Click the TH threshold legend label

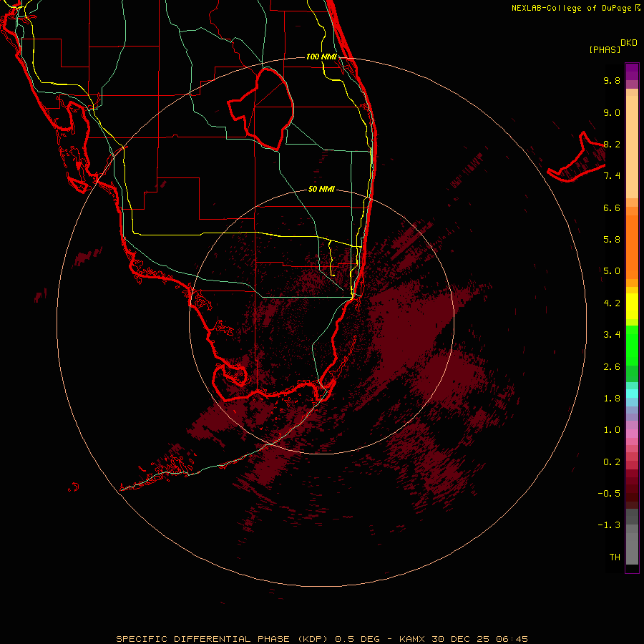coord(615,557)
